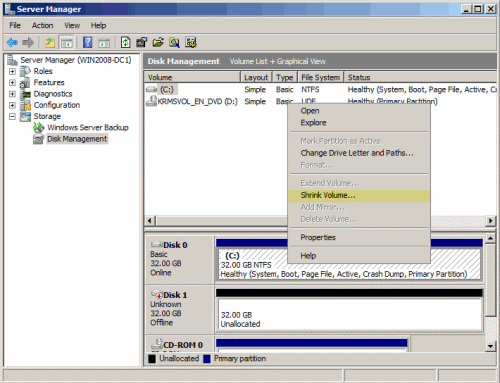Screen dimensions: 500x383
Task: Click the volume list left scroll arrow
Action: click(150, 221)
